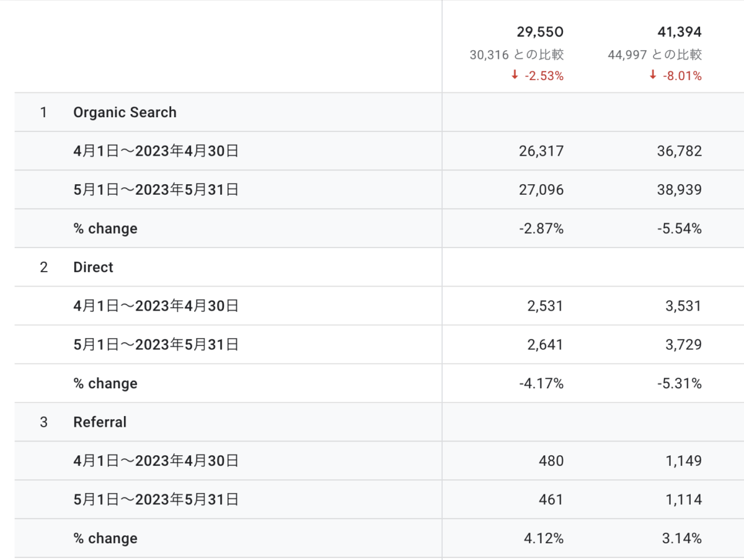Click the Referral channel row label
Screen dimensions: 744x560
tap(100, 422)
